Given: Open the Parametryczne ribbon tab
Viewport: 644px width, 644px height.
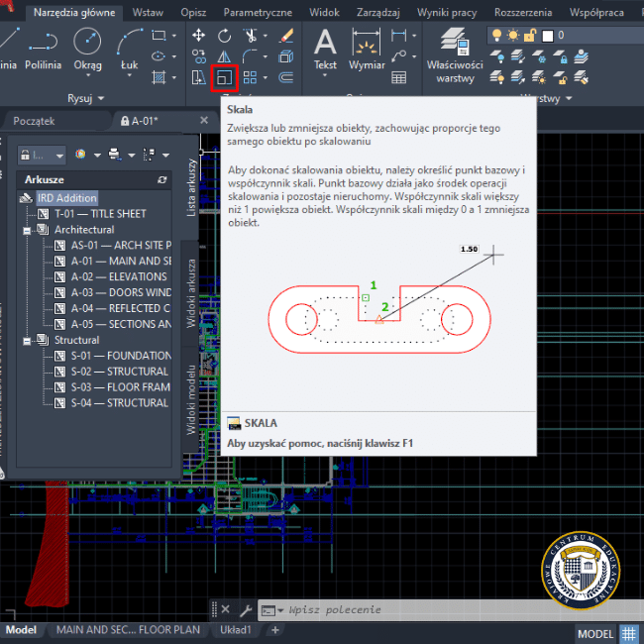Looking at the screenshot, I should tap(258, 13).
